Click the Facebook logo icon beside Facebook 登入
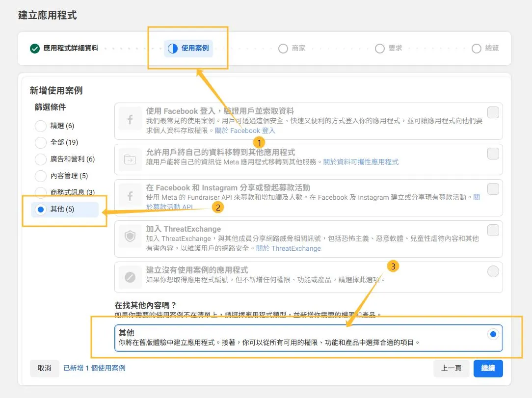 click(x=130, y=121)
